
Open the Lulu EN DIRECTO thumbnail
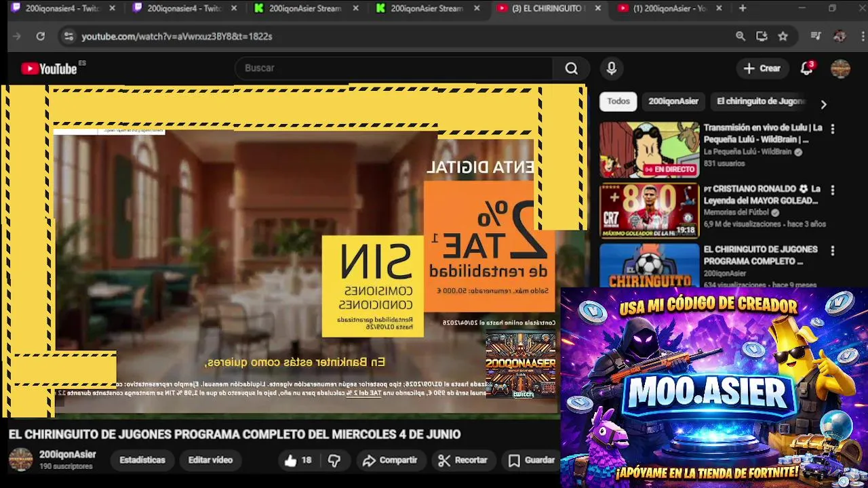[649, 150]
